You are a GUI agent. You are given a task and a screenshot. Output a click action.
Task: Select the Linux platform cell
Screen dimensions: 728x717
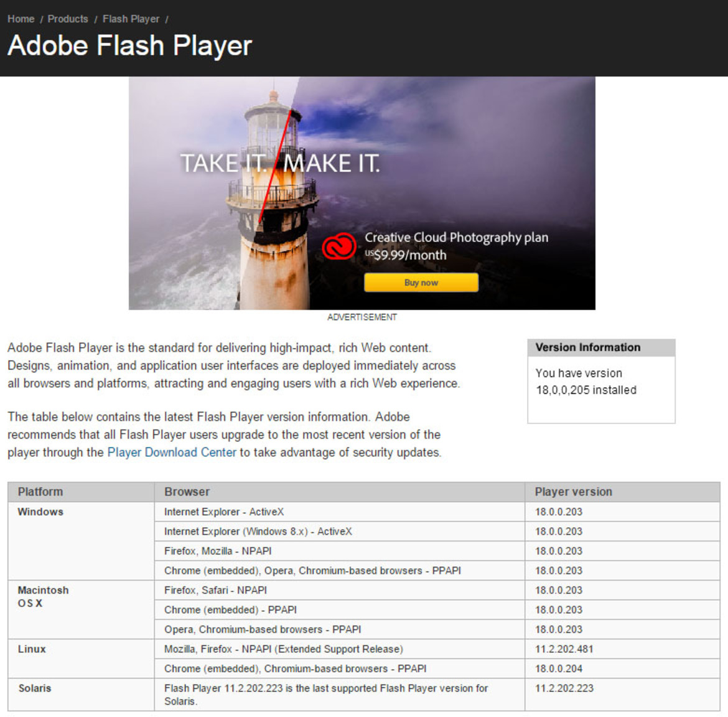[x=82, y=658]
